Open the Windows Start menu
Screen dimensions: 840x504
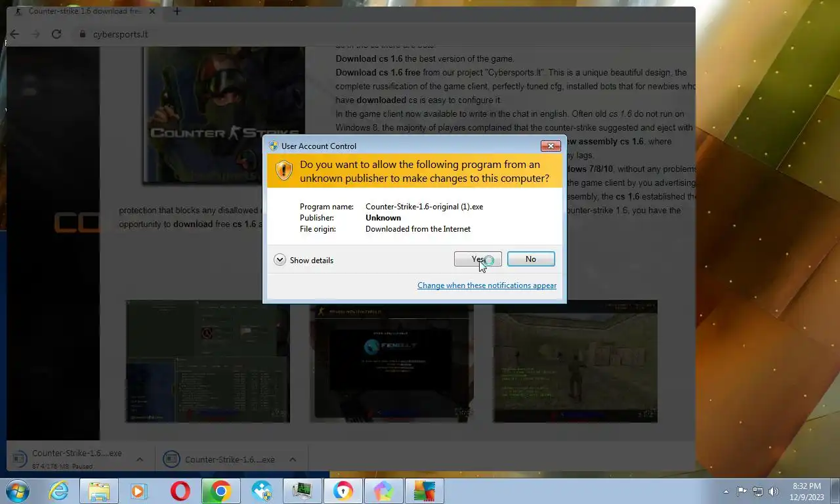pos(17,491)
